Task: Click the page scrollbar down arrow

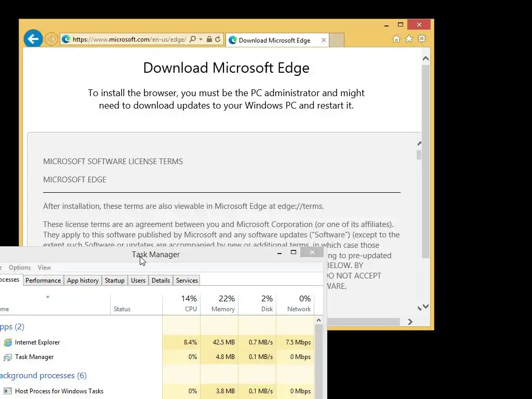Action: pyautogui.click(x=426, y=307)
